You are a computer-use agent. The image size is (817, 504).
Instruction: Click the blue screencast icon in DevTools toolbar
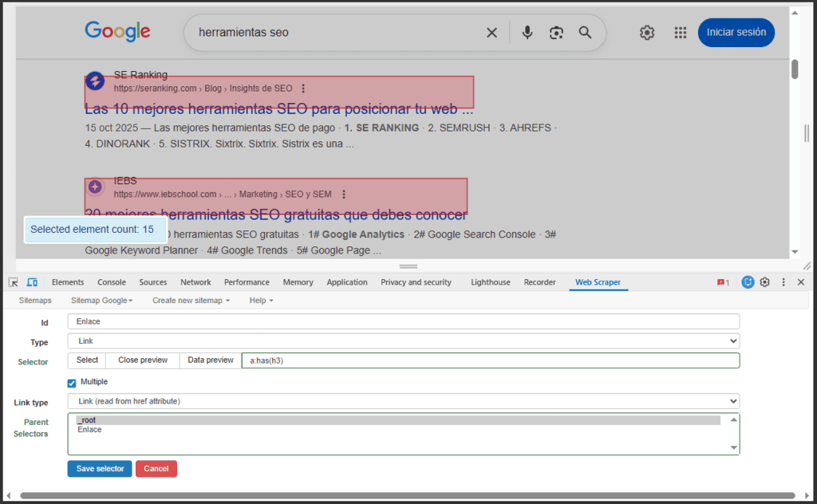point(747,282)
